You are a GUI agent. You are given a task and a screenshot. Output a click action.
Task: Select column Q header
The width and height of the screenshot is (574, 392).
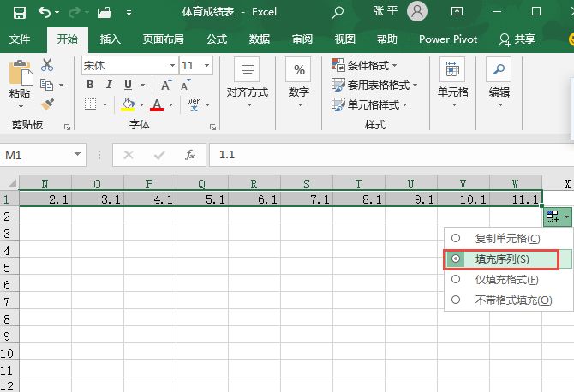201,183
